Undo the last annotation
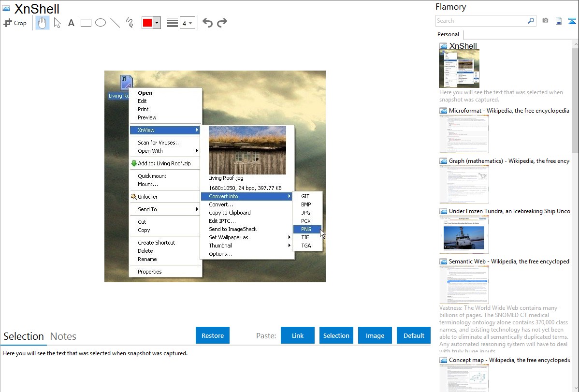 point(207,23)
